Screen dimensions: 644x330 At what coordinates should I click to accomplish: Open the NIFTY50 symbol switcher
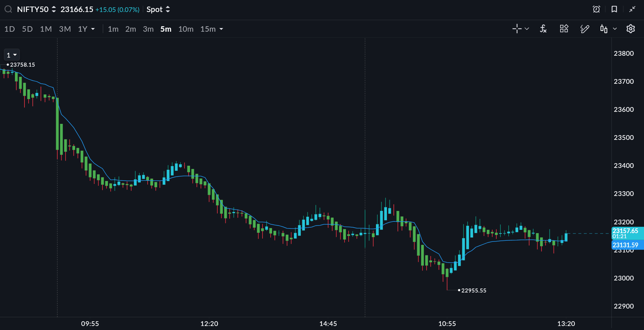(36, 9)
